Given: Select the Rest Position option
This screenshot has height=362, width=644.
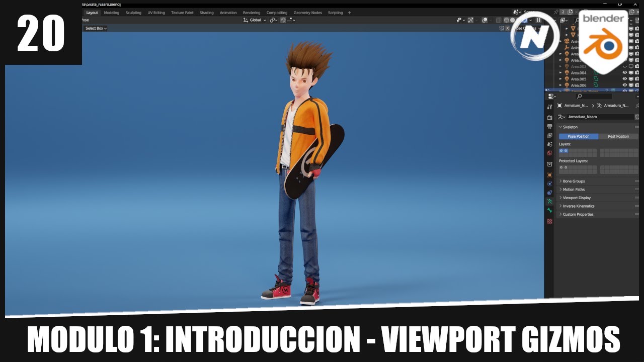Looking at the screenshot, I should coord(618,136).
